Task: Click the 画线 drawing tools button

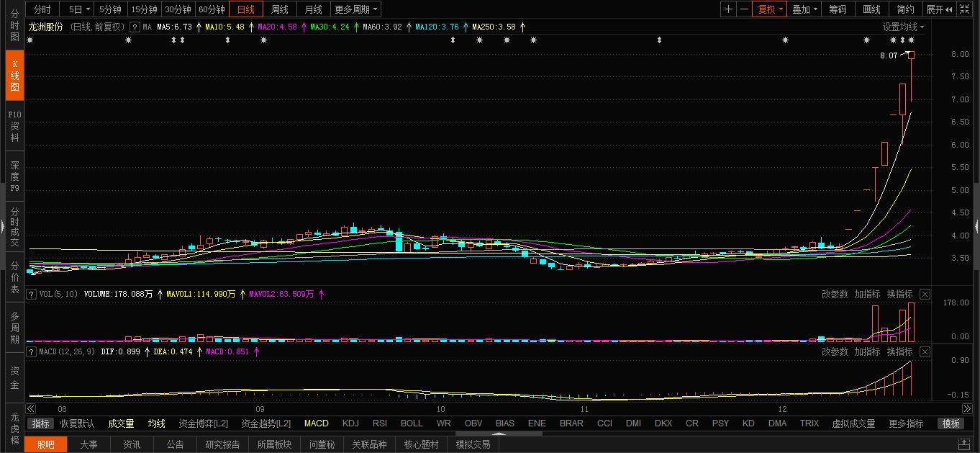Action: pos(871,9)
